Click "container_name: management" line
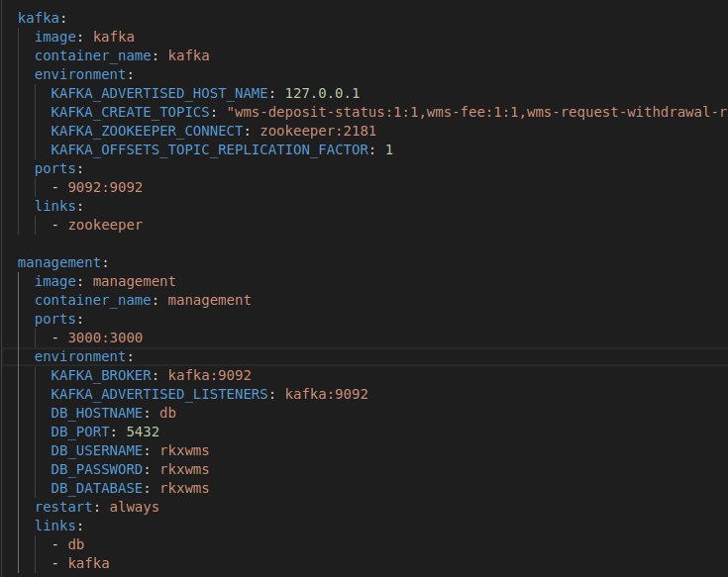Viewport: 728px width, 577px height. [x=143, y=300]
